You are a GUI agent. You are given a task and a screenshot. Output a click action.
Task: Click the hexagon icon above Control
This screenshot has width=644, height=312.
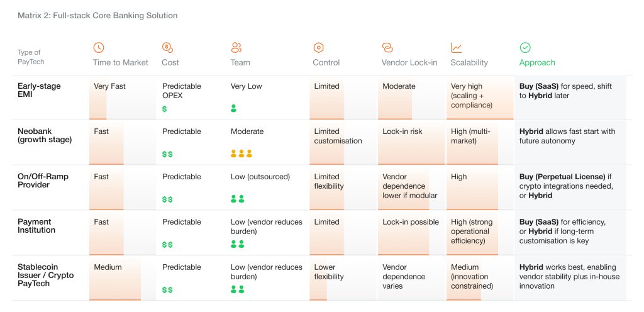[x=318, y=48]
